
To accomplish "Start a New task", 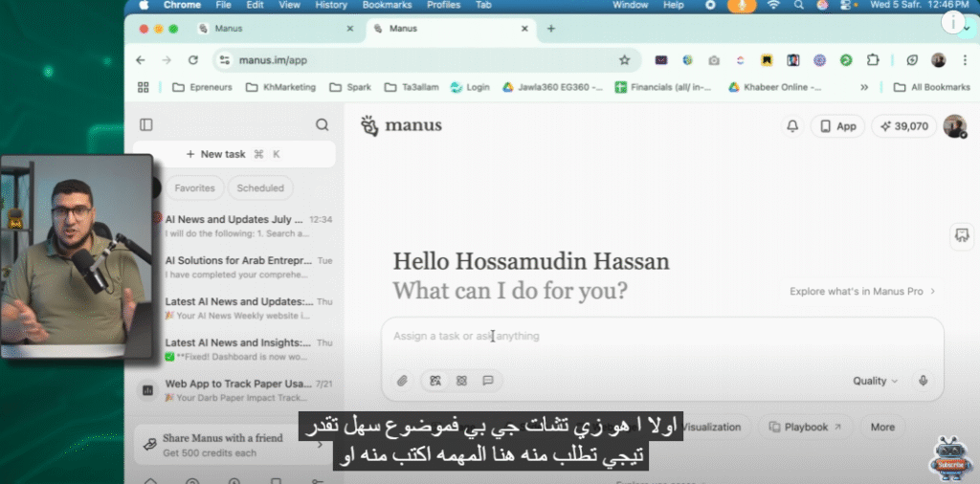I will 234,154.
